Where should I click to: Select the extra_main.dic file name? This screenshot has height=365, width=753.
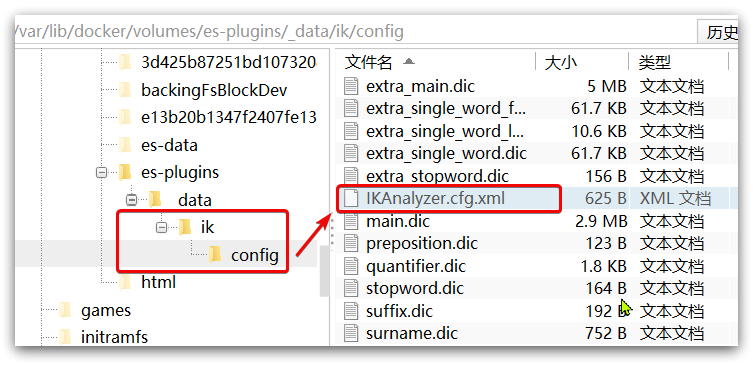click(x=420, y=86)
